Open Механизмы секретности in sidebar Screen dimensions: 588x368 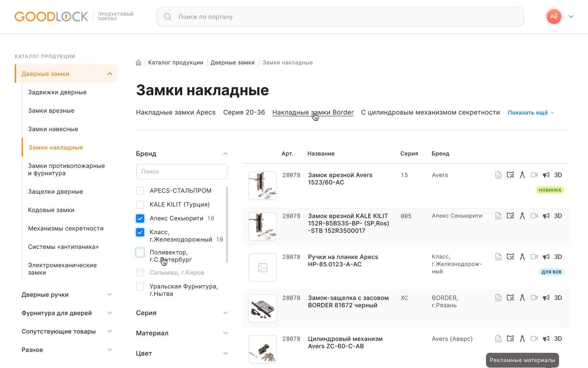pyautogui.click(x=66, y=228)
